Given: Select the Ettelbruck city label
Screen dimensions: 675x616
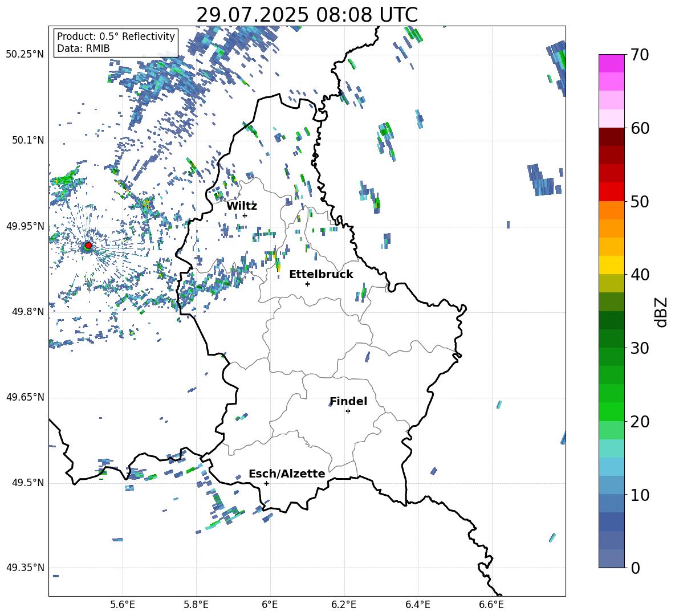Looking at the screenshot, I should coord(321,275).
